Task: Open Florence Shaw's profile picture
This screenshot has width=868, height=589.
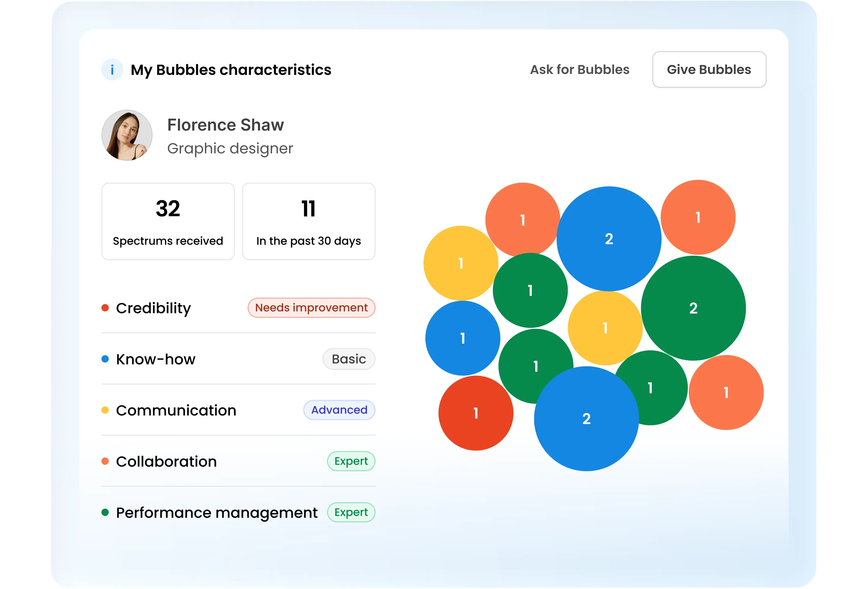Action: tap(127, 135)
